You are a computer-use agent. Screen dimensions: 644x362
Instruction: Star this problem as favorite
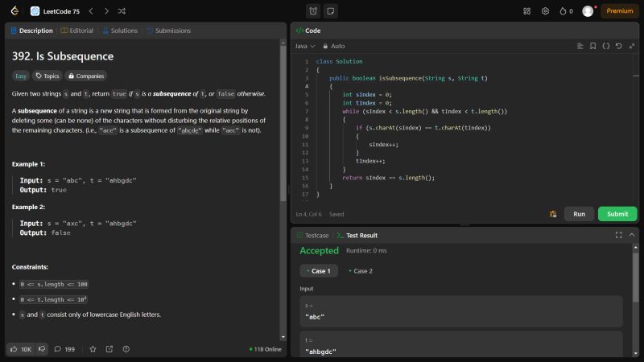93,349
